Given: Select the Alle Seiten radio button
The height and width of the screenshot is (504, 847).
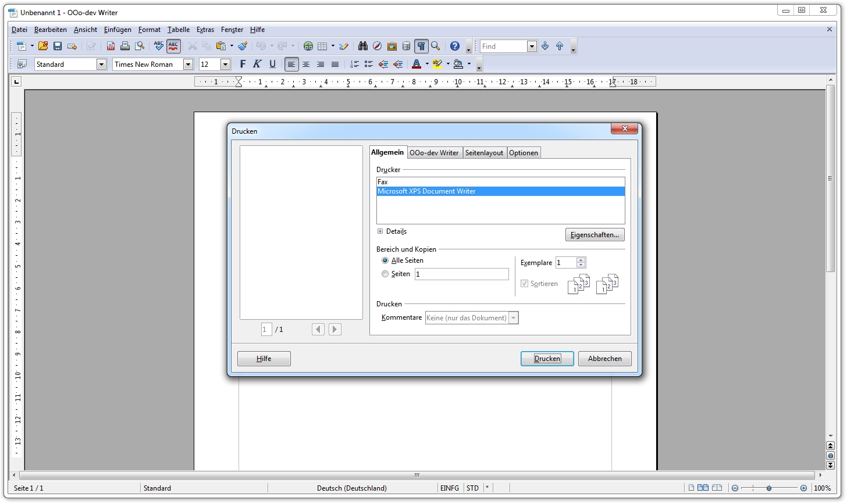Looking at the screenshot, I should coord(385,260).
